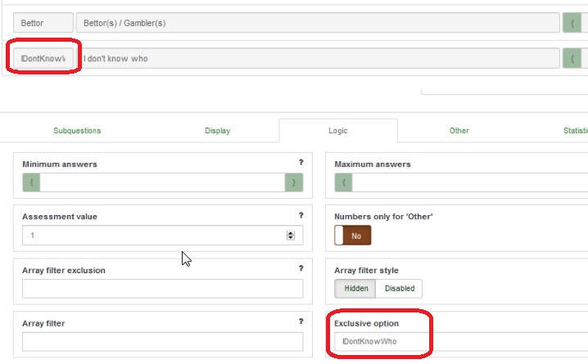588x364 pixels.
Task: Click the 'Bettor(s) / Gambler(s)' text field
Action: [x=318, y=23]
